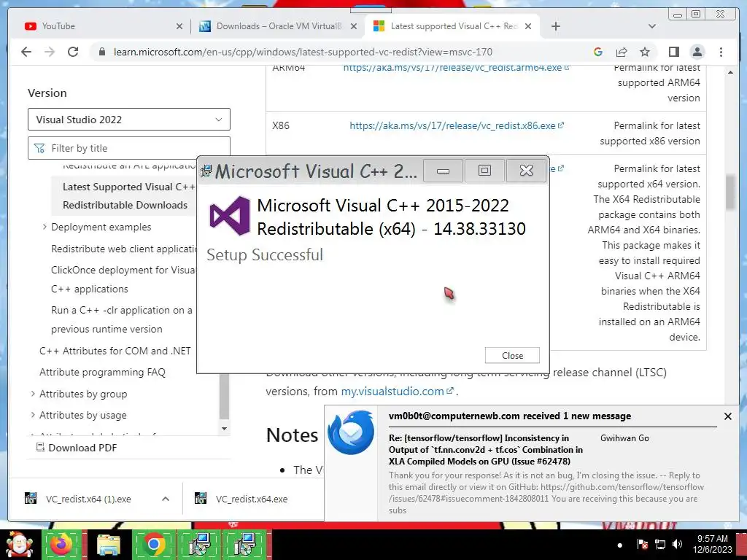This screenshot has width=747, height=560.
Task: Open Attribute programming FAQ
Action: tap(102, 372)
